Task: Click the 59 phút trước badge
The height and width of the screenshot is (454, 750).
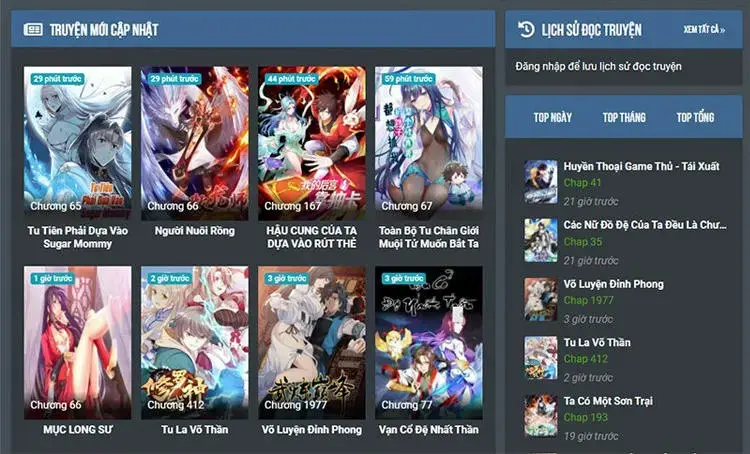Action: [x=408, y=79]
